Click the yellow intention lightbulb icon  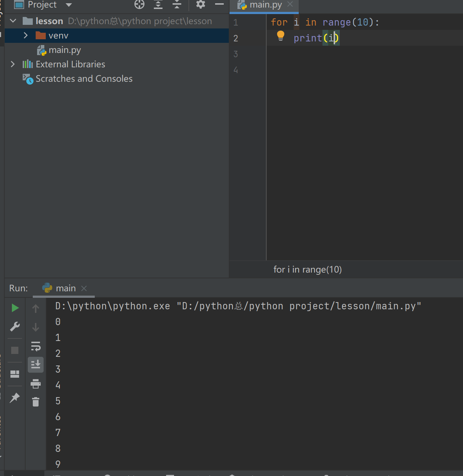tap(281, 36)
